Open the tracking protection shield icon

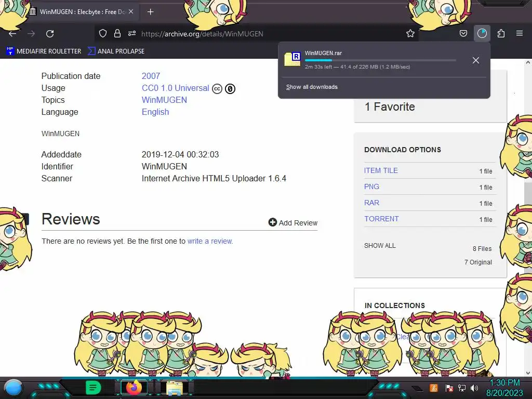[103, 33]
